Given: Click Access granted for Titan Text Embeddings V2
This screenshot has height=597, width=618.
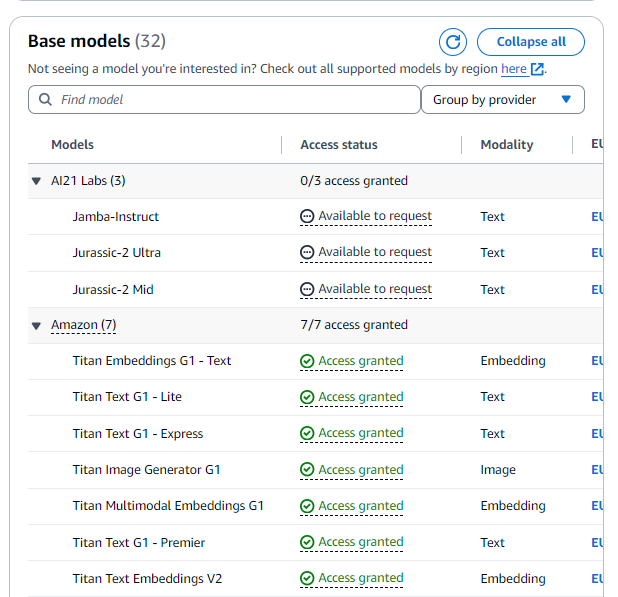Looking at the screenshot, I should tap(352, 578).
